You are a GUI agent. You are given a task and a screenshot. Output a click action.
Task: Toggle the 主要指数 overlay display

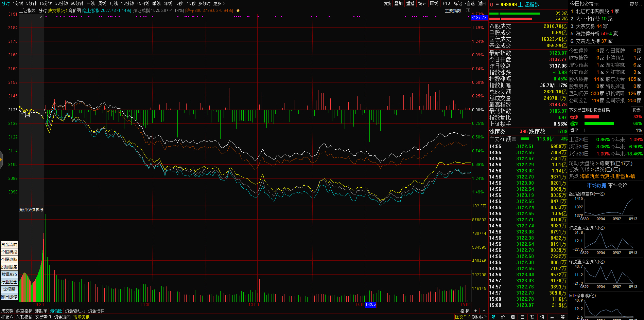[453, 11]
